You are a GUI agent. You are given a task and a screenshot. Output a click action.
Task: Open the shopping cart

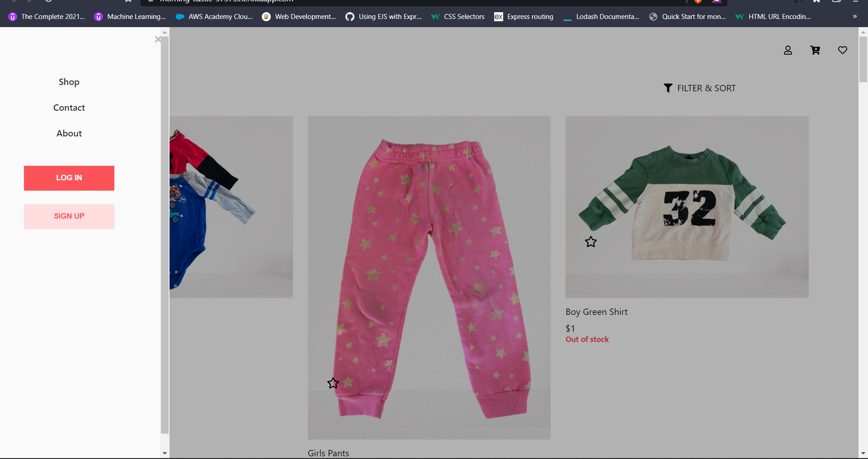pos(816,50)
